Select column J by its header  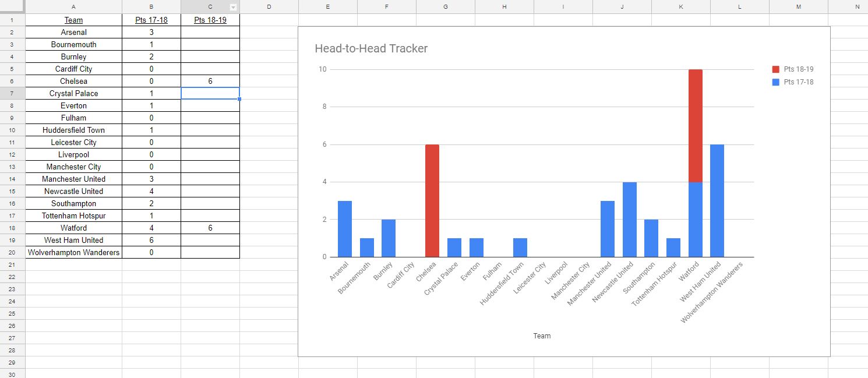coord(622,6)
